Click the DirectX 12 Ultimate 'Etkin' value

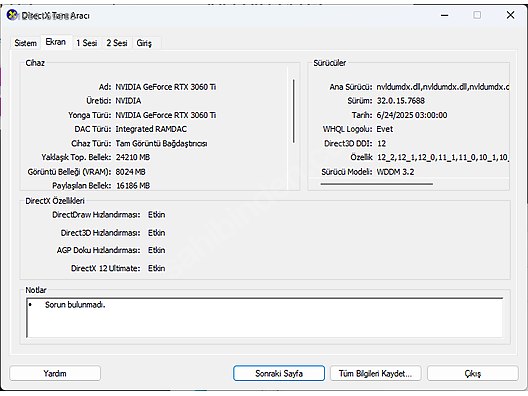[157, 268]
